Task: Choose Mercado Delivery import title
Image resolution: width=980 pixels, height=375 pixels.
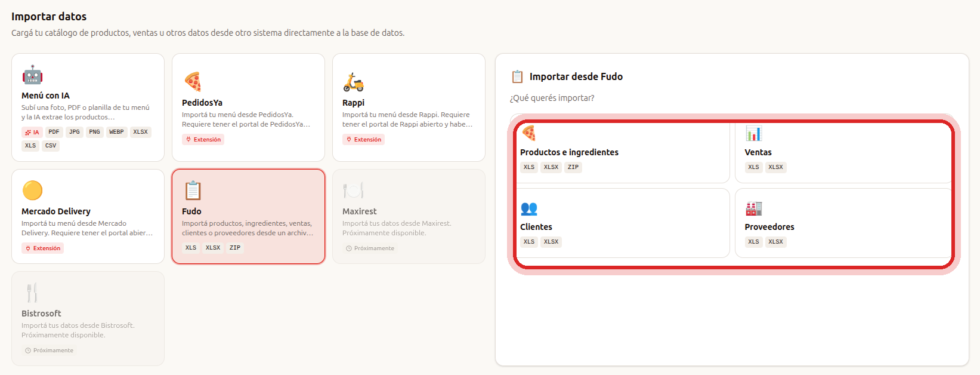Action: point(56,211)
